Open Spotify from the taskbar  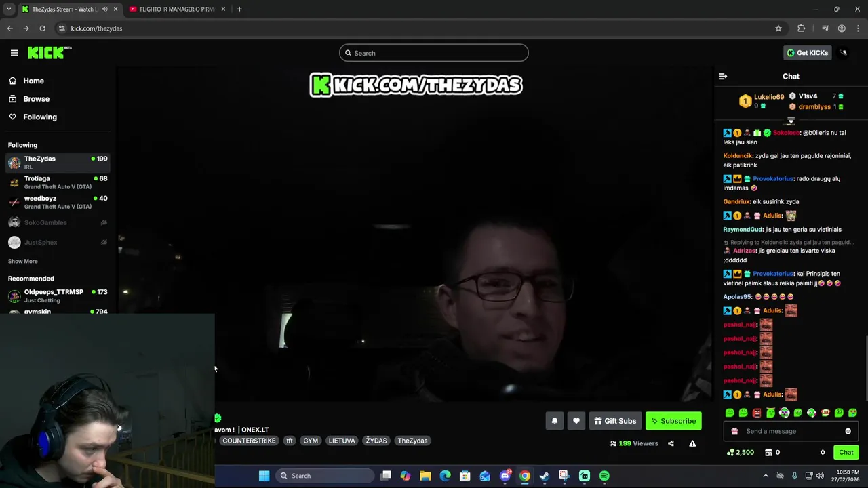click(x=604, y=476)
